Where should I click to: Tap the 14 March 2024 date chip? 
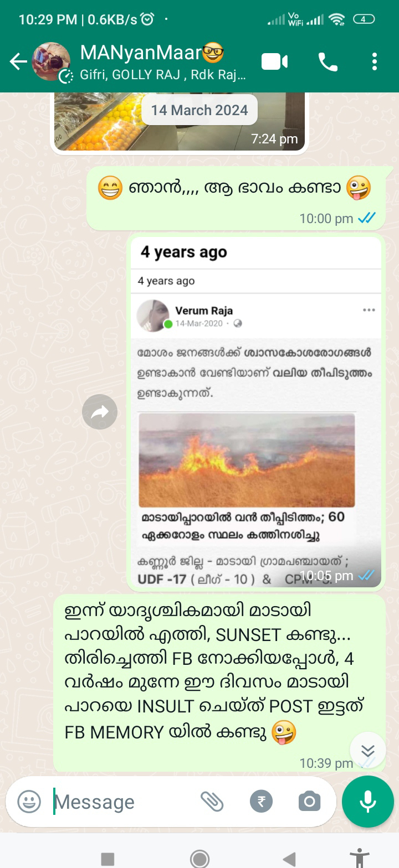(x=199, y=110)
